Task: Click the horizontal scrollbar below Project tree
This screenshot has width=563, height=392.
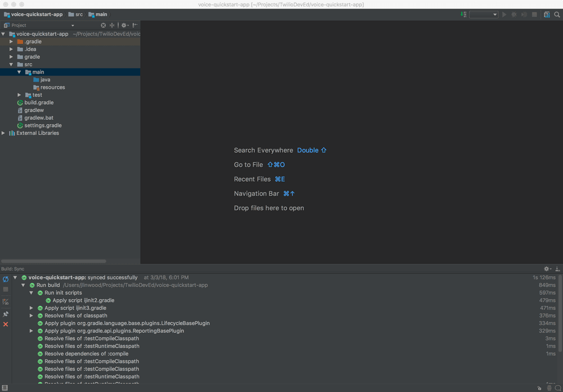Action: pyautogui.click(x=53, y=260)
